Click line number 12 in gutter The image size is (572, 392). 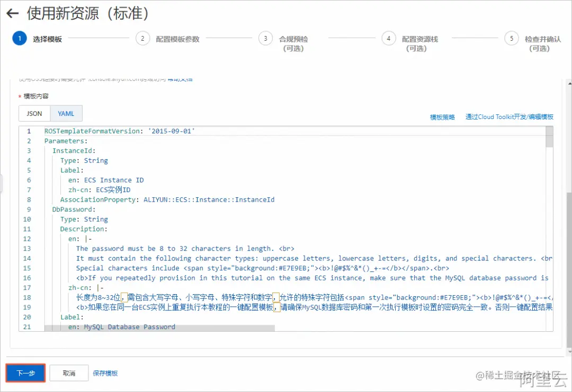[x=27, y=239]
